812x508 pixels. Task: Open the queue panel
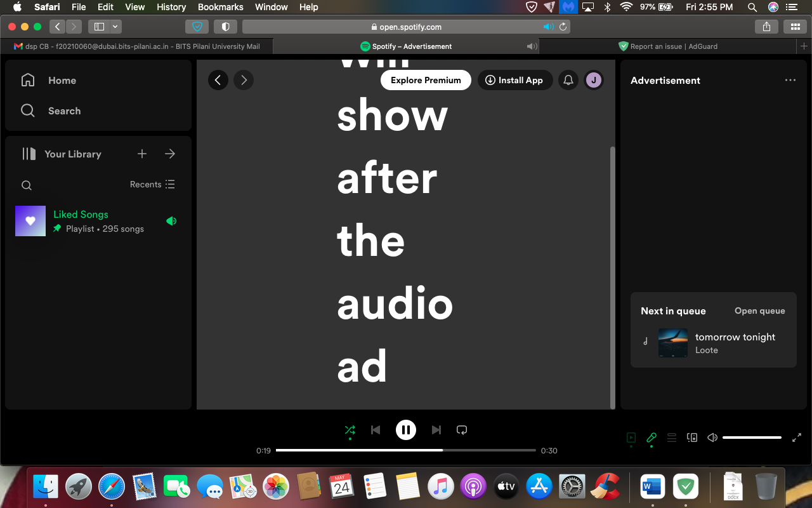671,438
